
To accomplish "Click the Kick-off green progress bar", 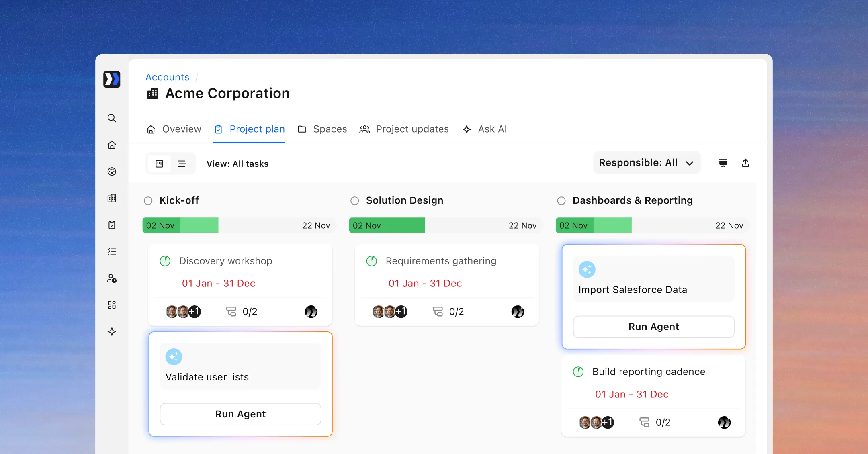I will point(180,225).
